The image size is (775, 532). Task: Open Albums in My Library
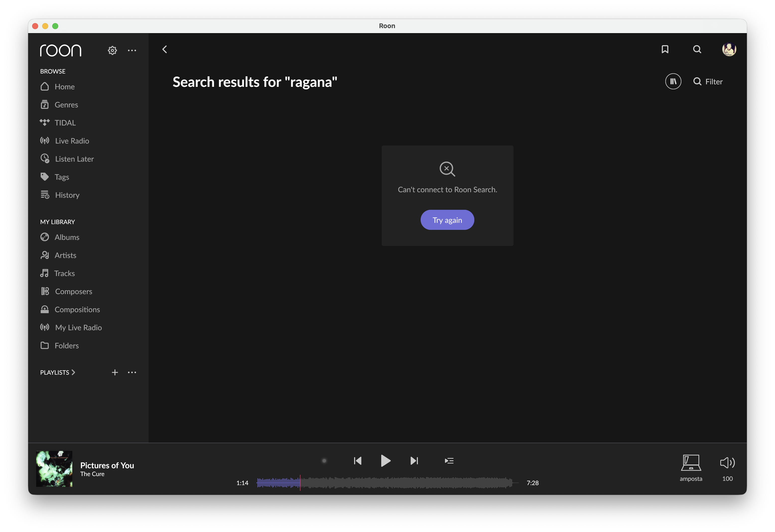point(67,237)
